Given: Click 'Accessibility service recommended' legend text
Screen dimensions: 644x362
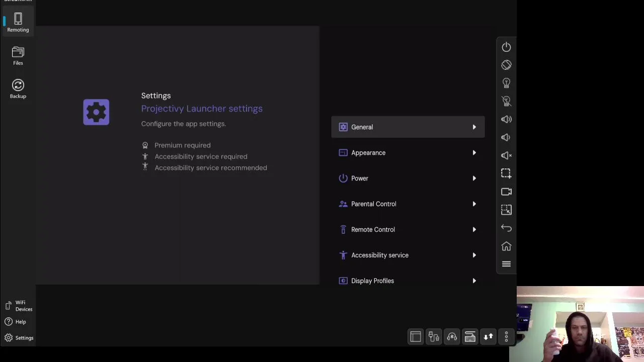Looking at the screenshot, I should click(211, 168).
